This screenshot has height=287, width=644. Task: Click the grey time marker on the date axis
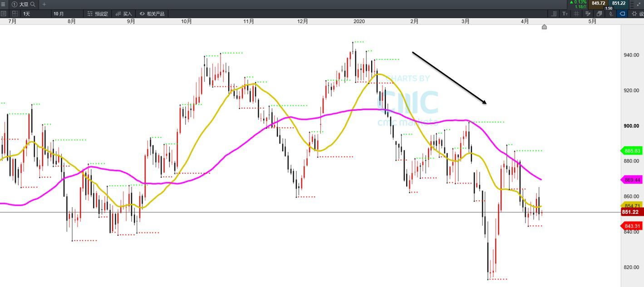point(544,27)
